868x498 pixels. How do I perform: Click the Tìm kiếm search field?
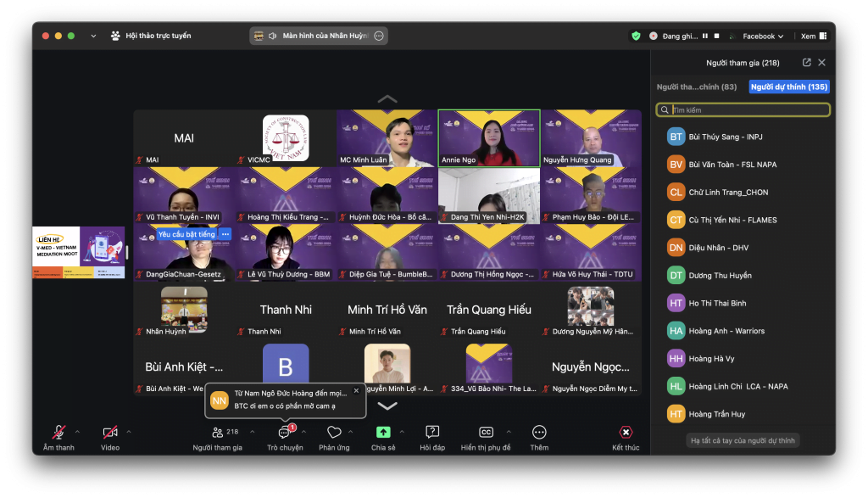tap(748, 110)
